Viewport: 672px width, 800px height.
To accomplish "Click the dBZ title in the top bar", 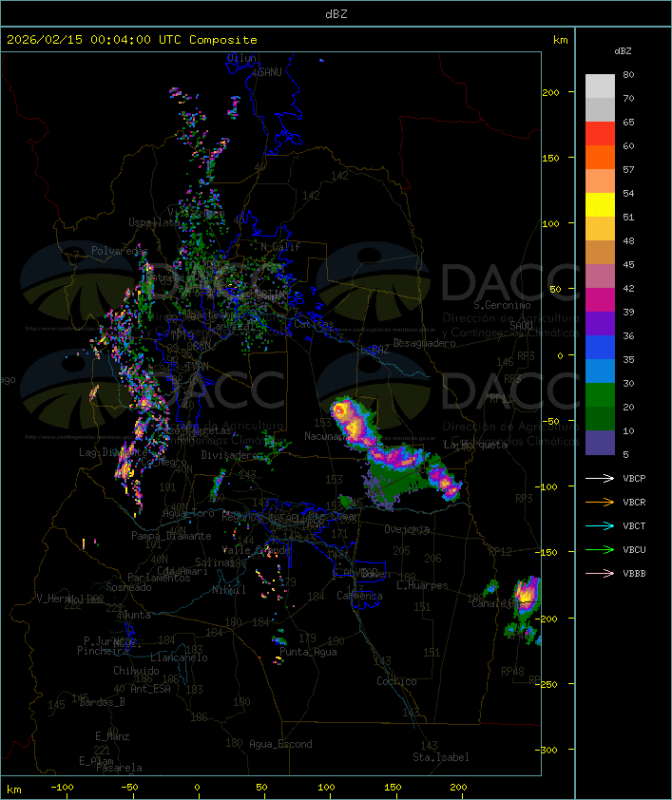I will 336,14.
